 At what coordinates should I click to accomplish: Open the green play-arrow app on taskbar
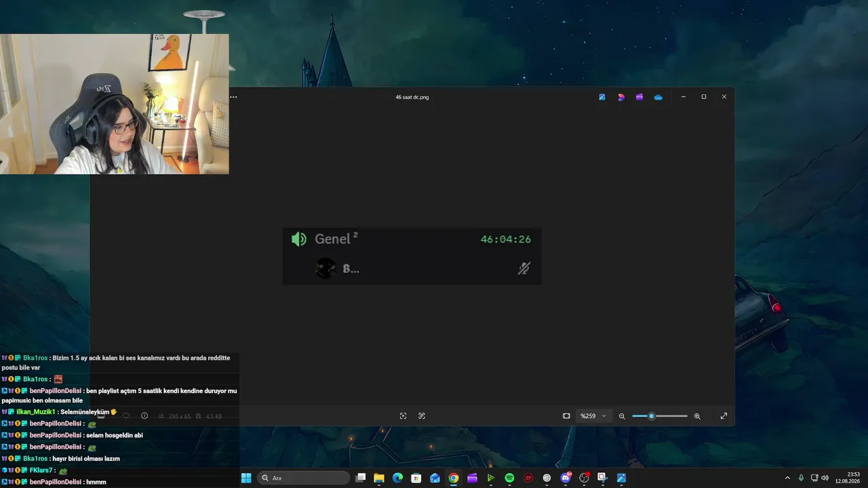491,478
